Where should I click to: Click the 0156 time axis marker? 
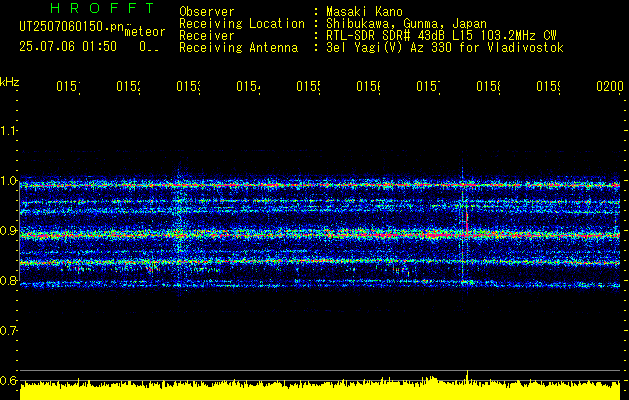tap(368, 87)
